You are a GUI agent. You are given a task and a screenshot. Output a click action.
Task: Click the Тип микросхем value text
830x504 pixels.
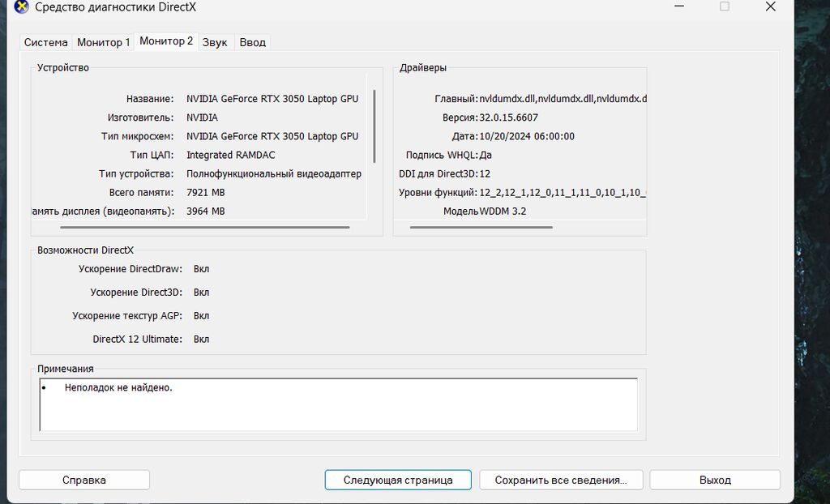click(x=272, y=137)
